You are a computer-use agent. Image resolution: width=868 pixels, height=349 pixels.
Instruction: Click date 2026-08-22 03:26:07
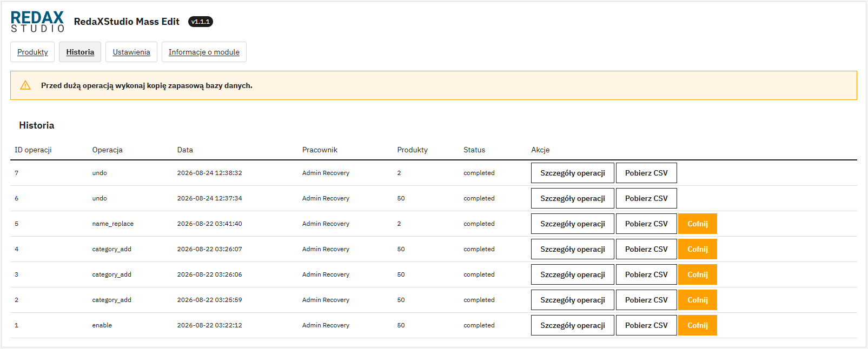210,249
